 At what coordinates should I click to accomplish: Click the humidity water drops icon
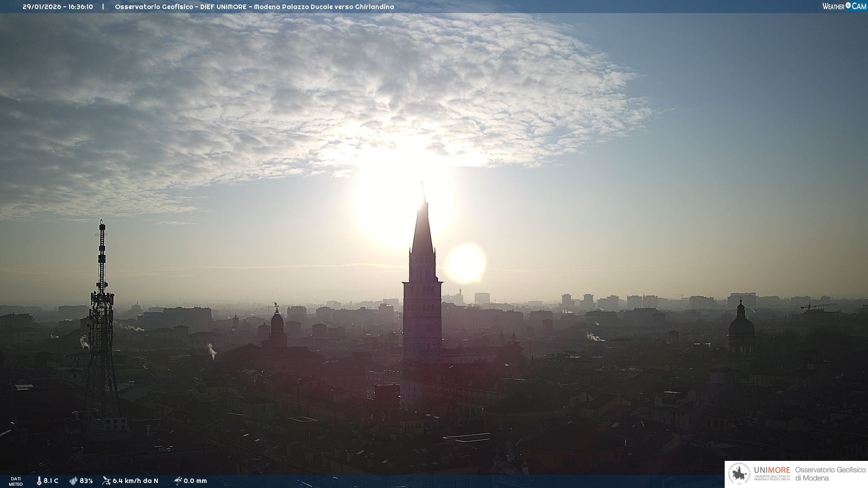click(73, 481)
